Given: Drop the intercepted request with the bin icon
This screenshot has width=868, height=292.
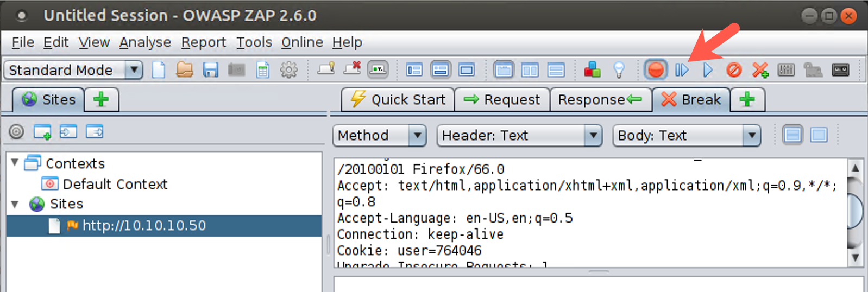Looking at the screenshot, I should (734, 70).
